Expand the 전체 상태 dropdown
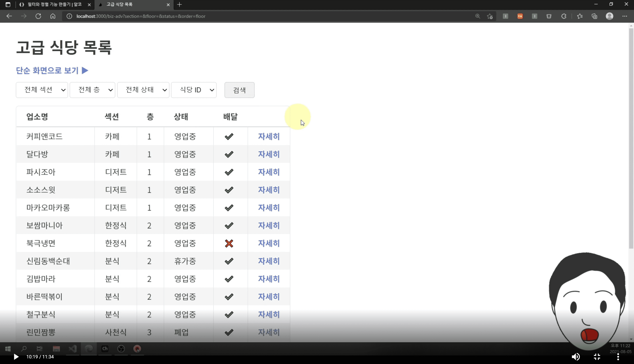 pos(143,90)
